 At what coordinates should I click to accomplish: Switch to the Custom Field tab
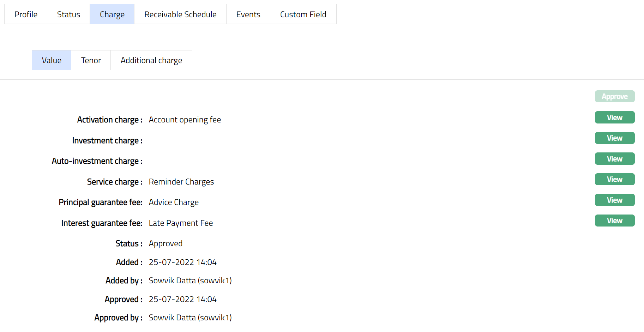pos(303,14)
